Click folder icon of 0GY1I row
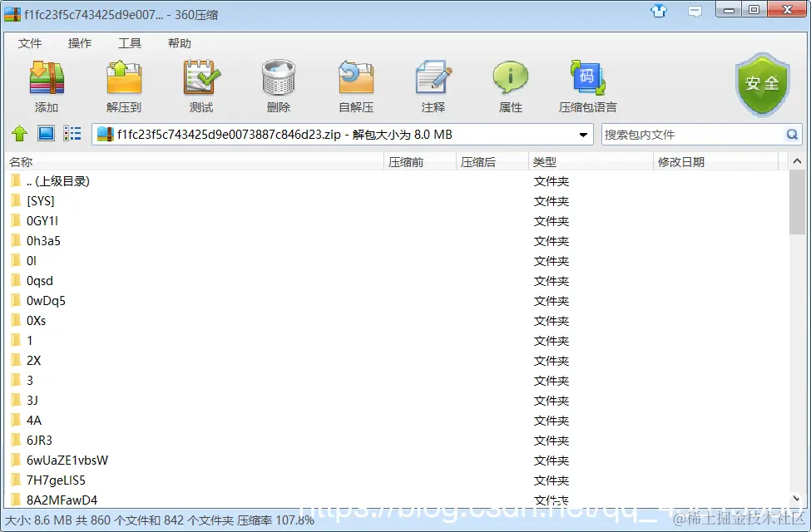Screen dimensions: 811x532 click(17, 221)
